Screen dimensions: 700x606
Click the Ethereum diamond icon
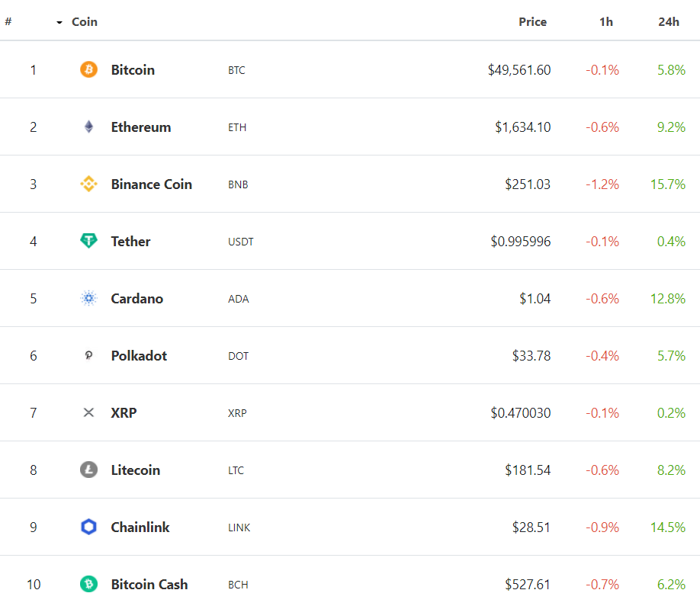[x=88, y=127]
